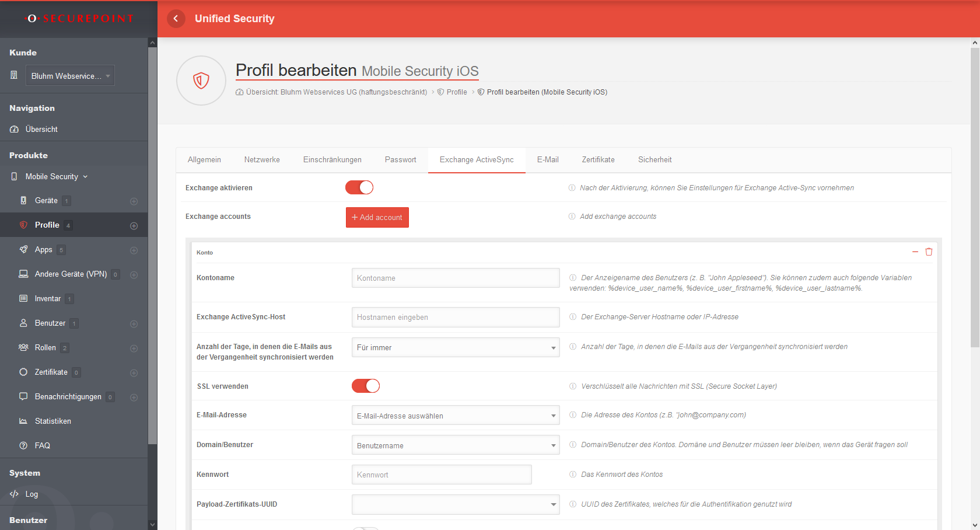Expand the E-Mail-Adresse auswählen dropdown
980x530 pixels.
[455, 416]
